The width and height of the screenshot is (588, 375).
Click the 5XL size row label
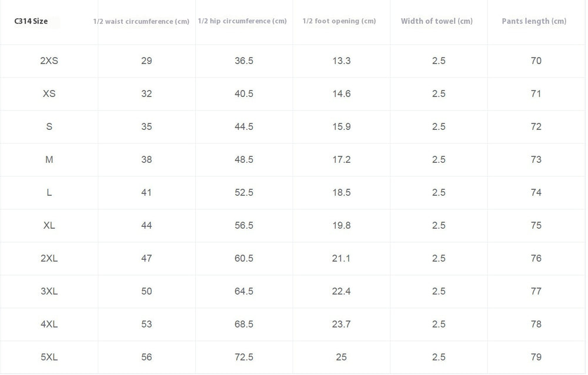[x=49, y=357]
